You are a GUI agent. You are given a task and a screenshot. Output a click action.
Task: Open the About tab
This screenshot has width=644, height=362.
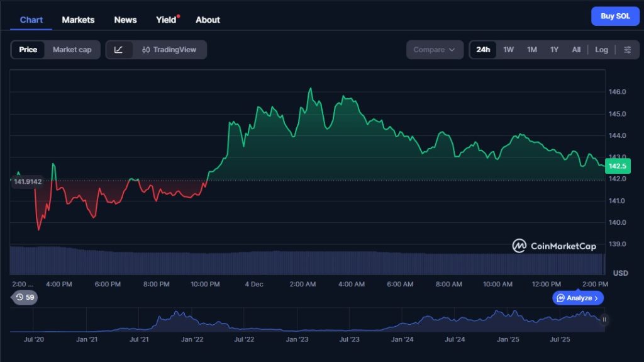point(208,20)
